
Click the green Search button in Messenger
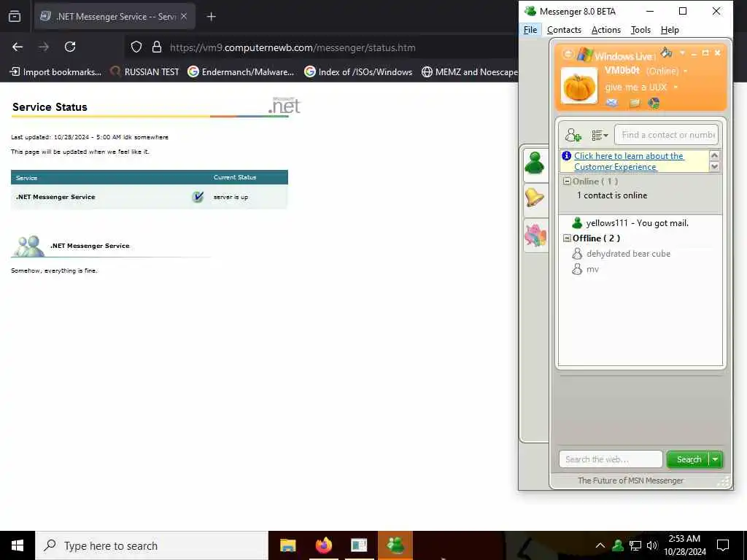689,459
